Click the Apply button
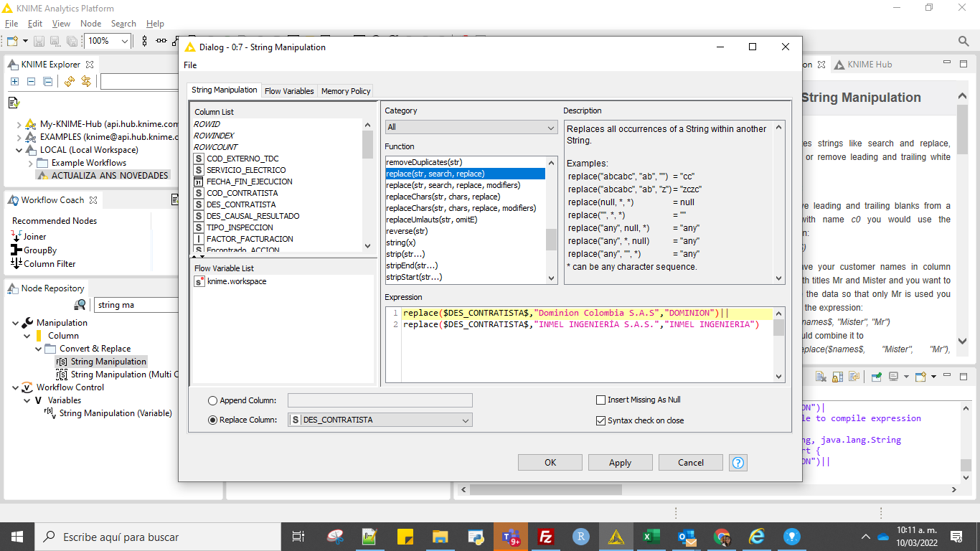The image size is (980, 551). pyautogui.click(x=620, y=462)
